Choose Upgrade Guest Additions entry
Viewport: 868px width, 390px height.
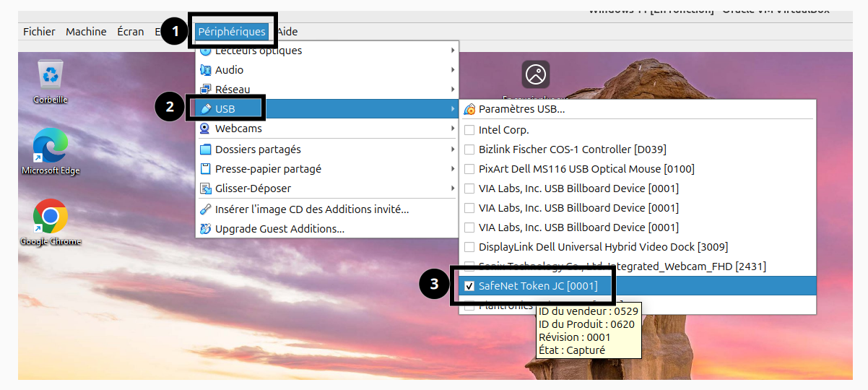pos(327,229)
